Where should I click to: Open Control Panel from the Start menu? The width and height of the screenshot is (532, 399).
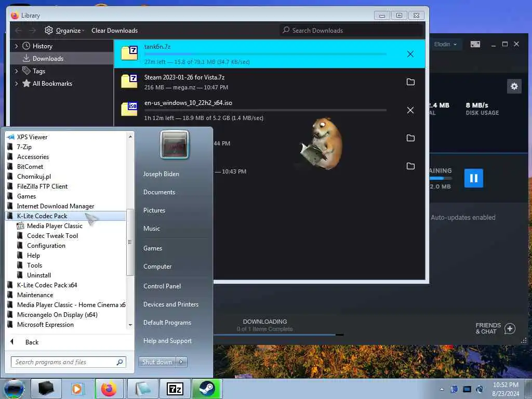pyautogui.click(x=162, y=286)
